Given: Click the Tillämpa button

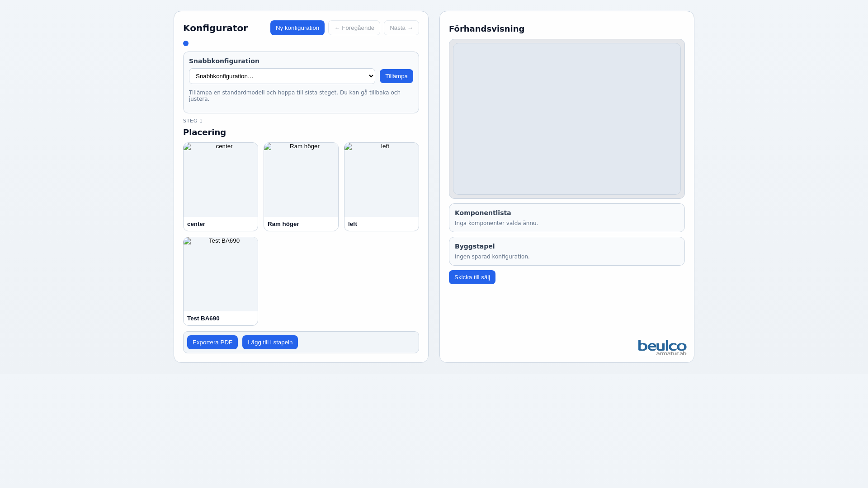Looking at the screenshot, I should tap(396, 76).
